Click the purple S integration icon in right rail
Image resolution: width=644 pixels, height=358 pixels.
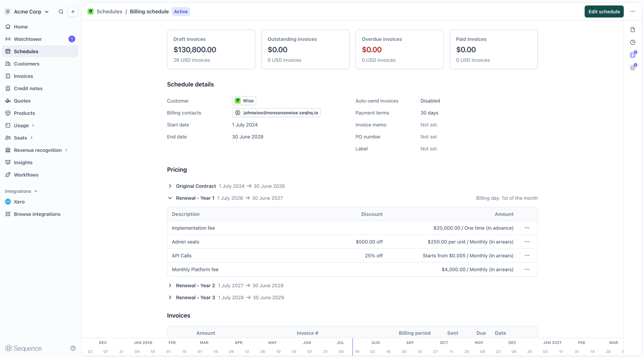click(633, 55)
